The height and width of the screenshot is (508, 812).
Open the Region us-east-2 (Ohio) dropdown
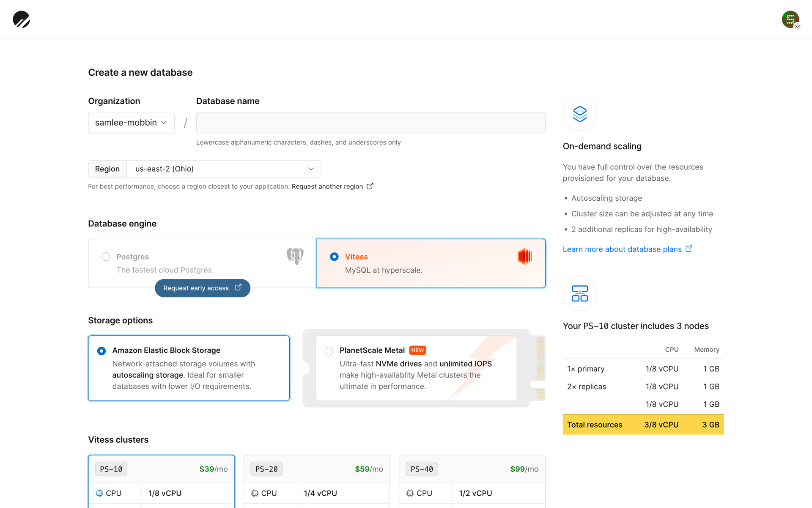click(x=224, y=169)
